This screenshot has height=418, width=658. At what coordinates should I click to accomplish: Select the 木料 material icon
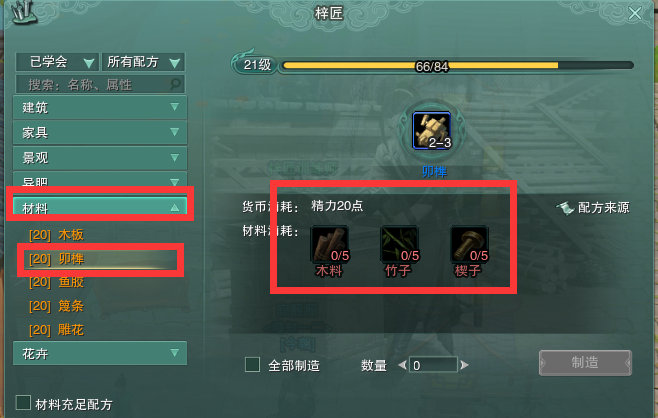tap(330, 244)
